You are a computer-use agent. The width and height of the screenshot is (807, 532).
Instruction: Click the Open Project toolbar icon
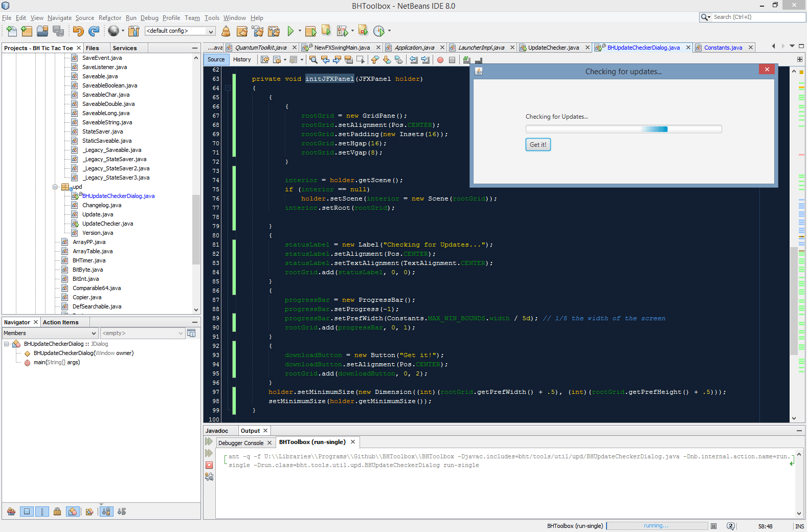pos(42,31)
